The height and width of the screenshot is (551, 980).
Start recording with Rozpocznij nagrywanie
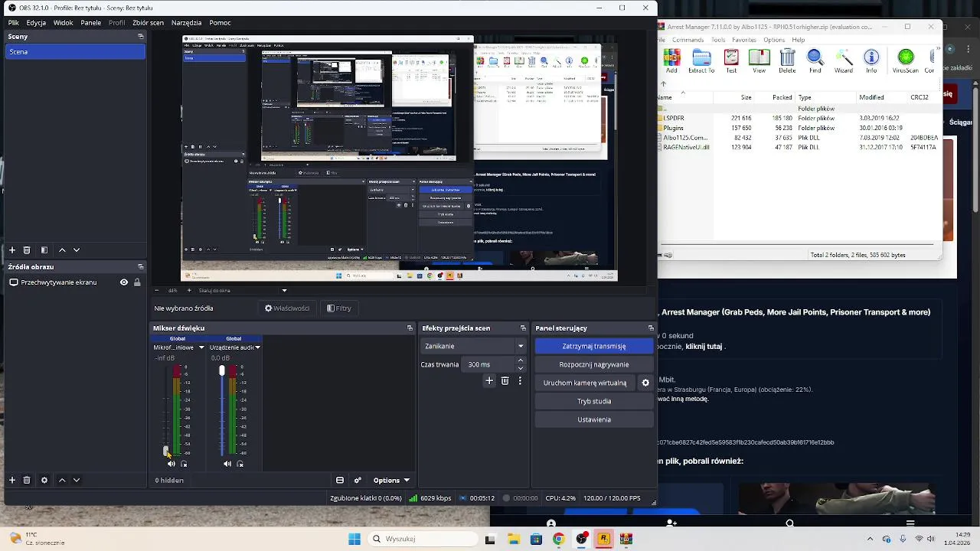(594, 365)
